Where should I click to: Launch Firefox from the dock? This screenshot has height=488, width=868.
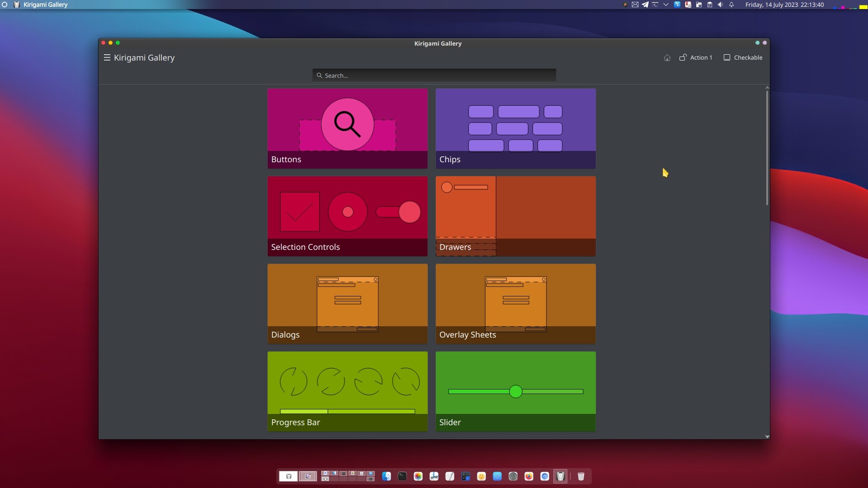coord(529,476)
